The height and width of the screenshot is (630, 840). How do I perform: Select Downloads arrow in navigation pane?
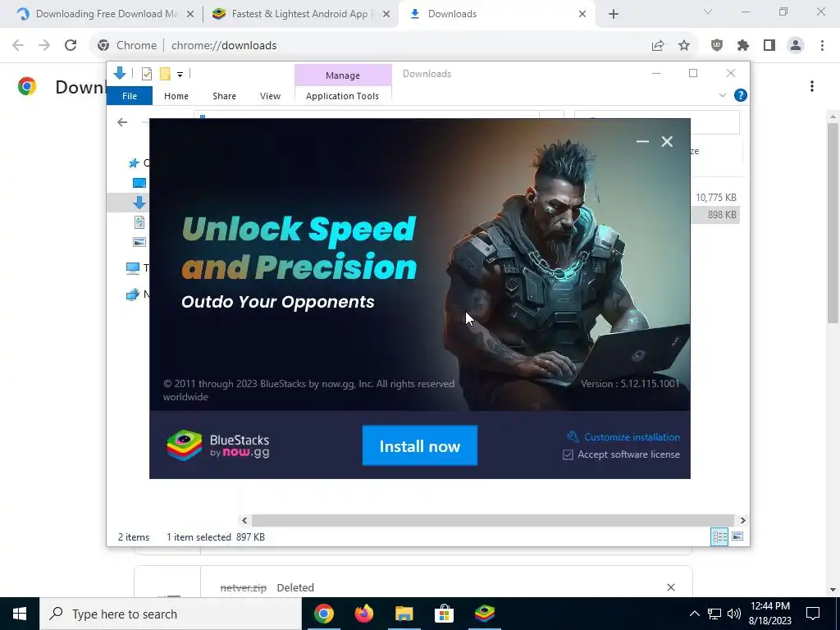pos(139,202)
